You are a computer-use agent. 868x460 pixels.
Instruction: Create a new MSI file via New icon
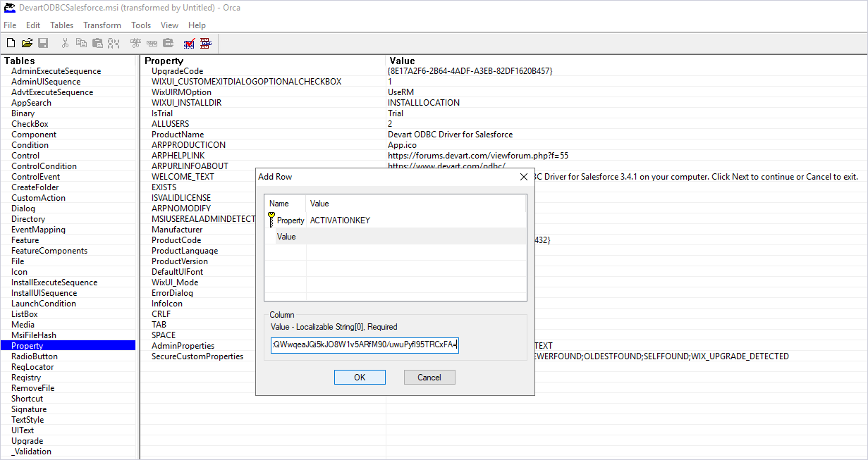pyautogui.click(x=11, y=42)
